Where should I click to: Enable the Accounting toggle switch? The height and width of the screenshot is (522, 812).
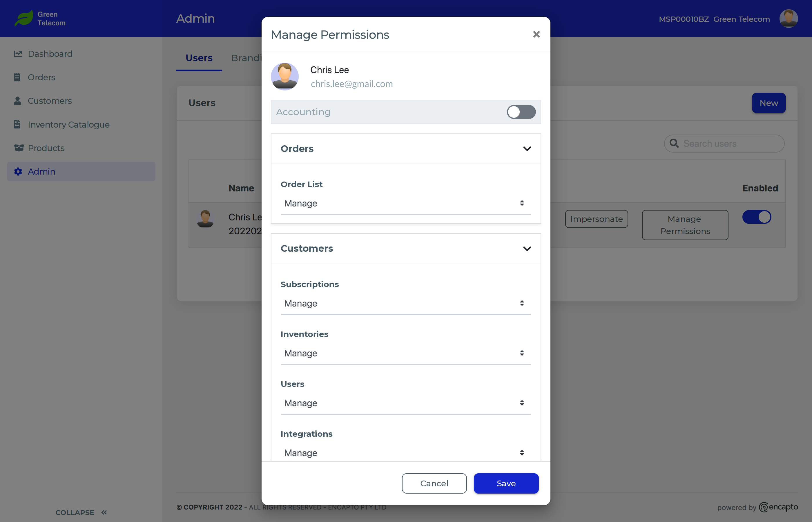(521, 112)
